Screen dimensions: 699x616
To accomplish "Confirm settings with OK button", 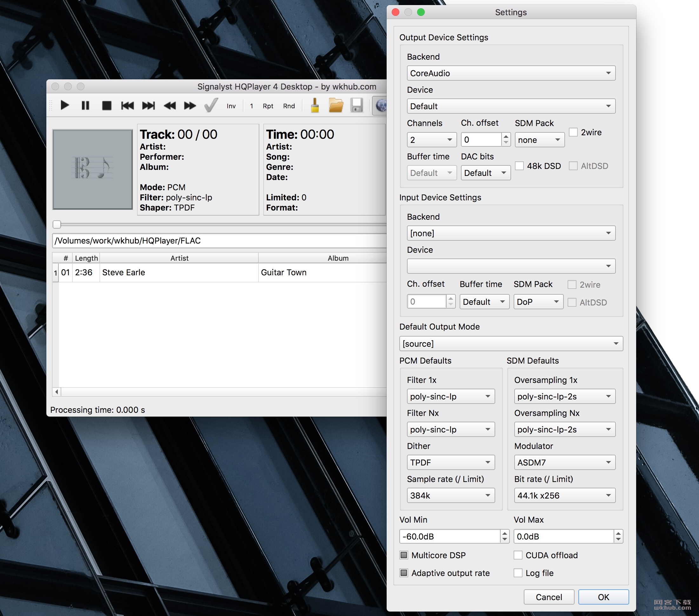I will click(603, 597).
